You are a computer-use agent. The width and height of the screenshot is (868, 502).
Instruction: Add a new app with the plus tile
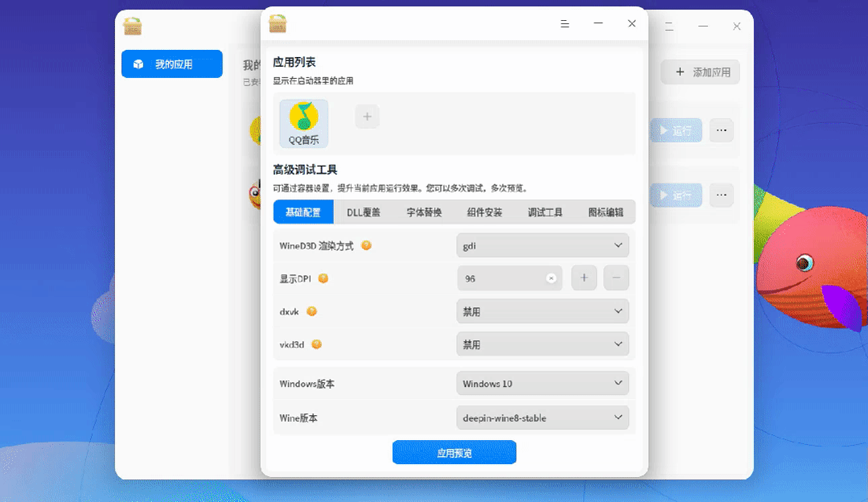point(367,117)
